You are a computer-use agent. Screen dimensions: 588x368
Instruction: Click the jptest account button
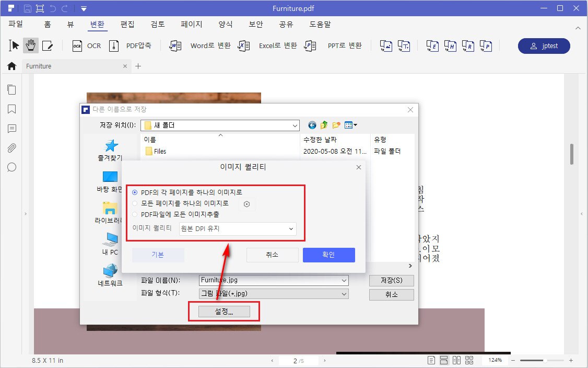(544, 46)
